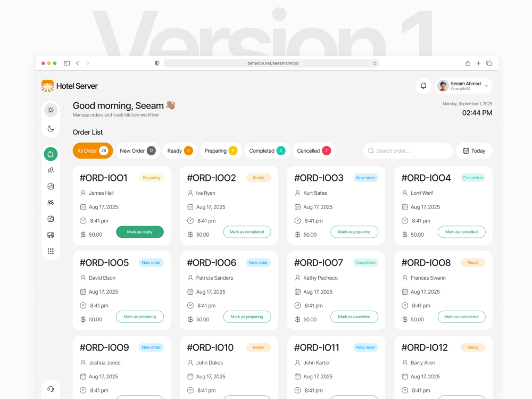
Task: Go forward in browser
Action: point(88,63)
